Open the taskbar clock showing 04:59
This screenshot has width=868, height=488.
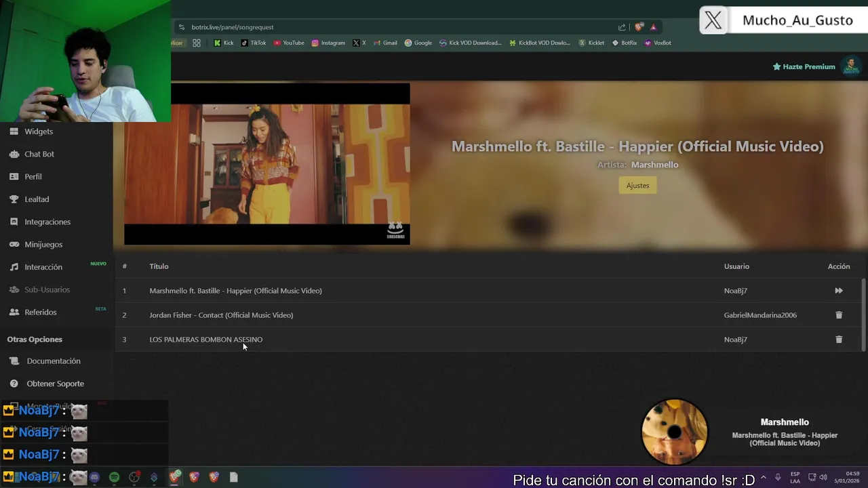coord(848,477)
